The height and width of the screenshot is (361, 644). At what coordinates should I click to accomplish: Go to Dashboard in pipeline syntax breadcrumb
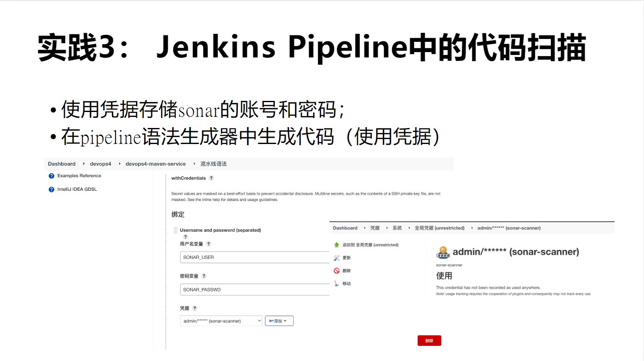(x=61, y=164)
